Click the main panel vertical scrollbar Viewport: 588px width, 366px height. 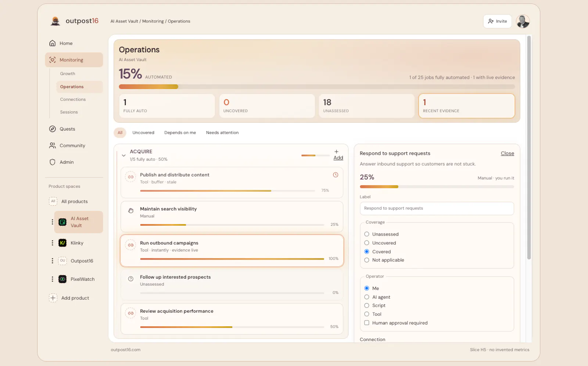(529, 147)
